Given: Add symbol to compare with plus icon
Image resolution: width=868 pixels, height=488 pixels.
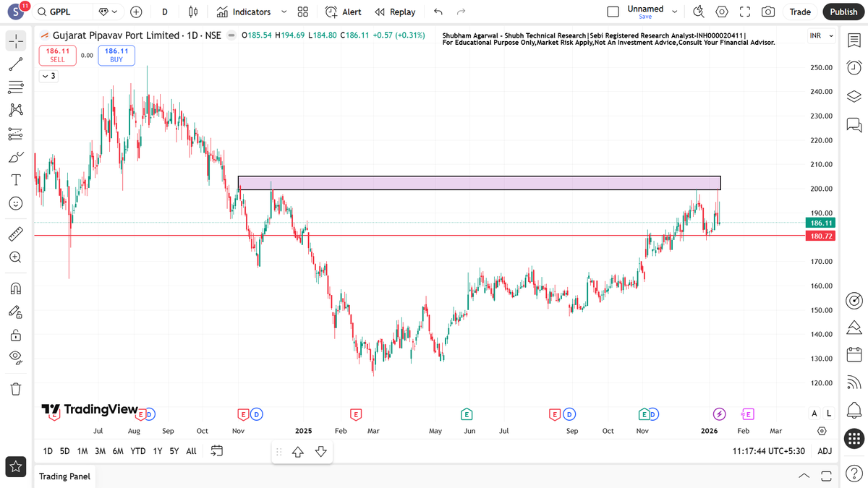Looking at the screenshot, I should click(136, 12).
